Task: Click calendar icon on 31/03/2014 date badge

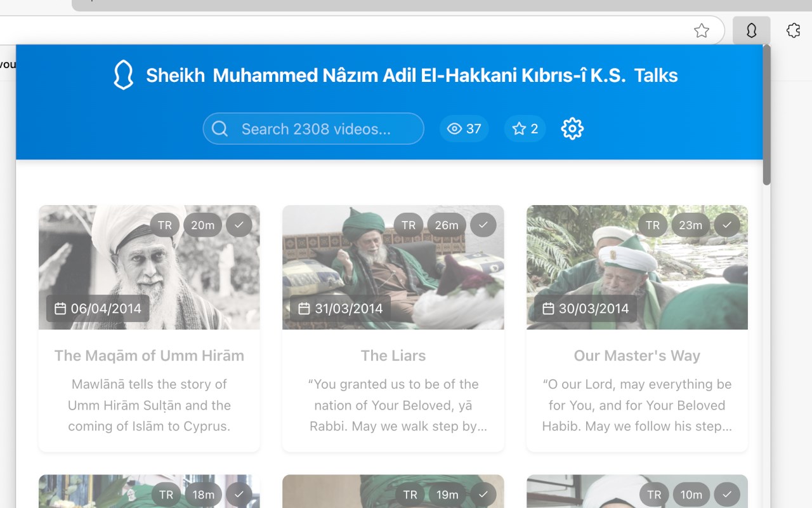Action: point(304,309)
